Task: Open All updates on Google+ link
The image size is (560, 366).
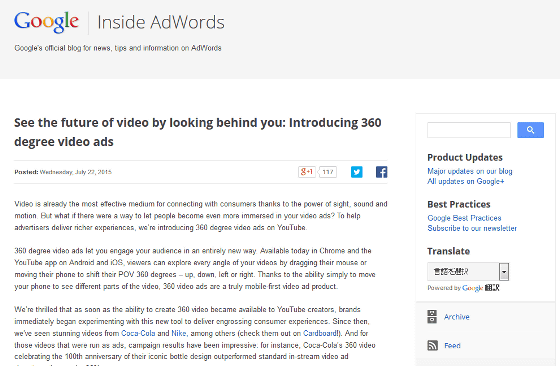Action: point(465,181)
